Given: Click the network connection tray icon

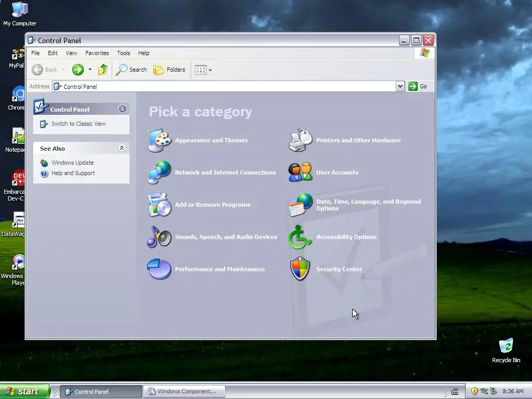Looking at the screenshot, I should pyautogui.click(x=484, y=391).
